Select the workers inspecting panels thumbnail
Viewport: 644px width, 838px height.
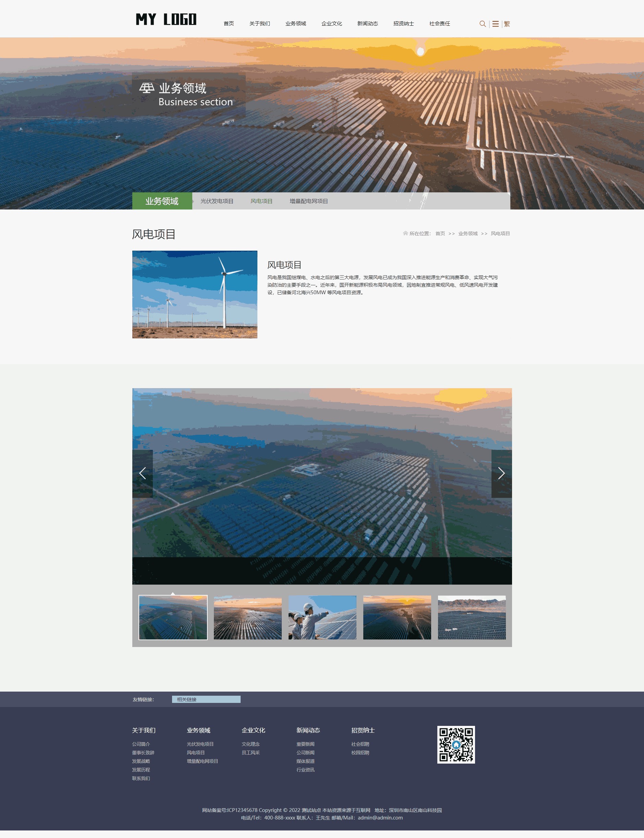322,617
